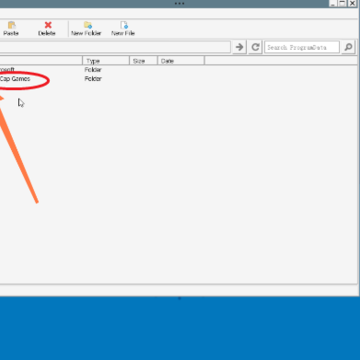Image resolution: width=360 pixels, height=360 pixels.
Task: Refresh the current folder view
Action: [255, 47]
